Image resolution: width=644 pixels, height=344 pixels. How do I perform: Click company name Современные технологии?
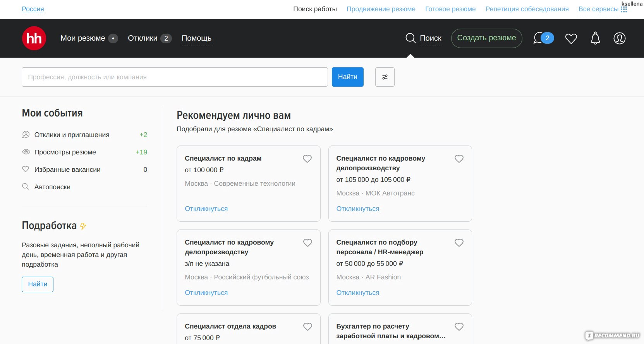coord(255,183)
